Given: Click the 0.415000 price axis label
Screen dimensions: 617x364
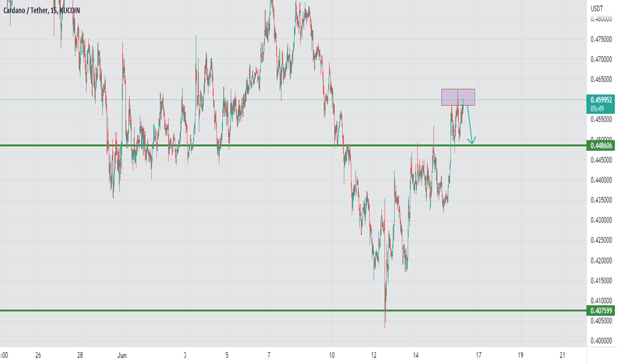Looking at the screenshot, I should 601,281.
